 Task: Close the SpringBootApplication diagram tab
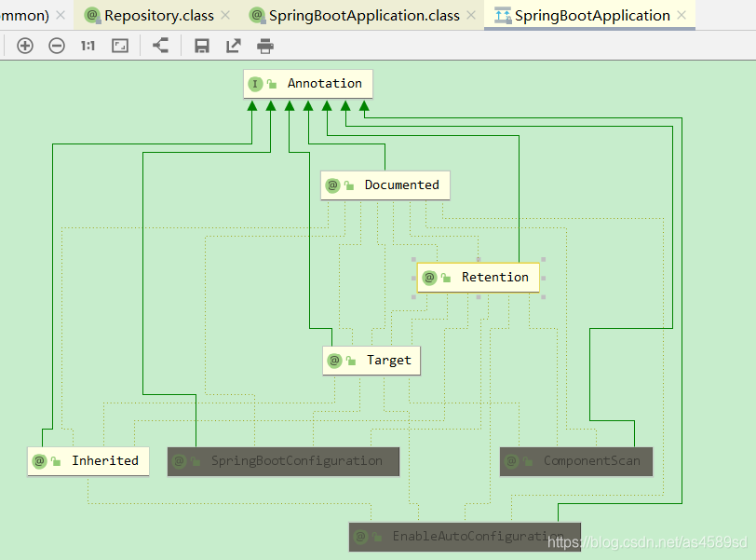(682, 16)
